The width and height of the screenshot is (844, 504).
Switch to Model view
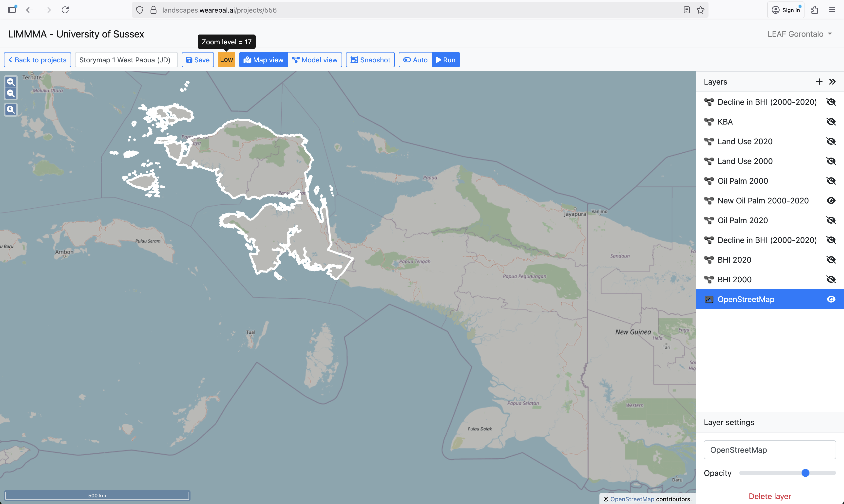coord(315,60)
